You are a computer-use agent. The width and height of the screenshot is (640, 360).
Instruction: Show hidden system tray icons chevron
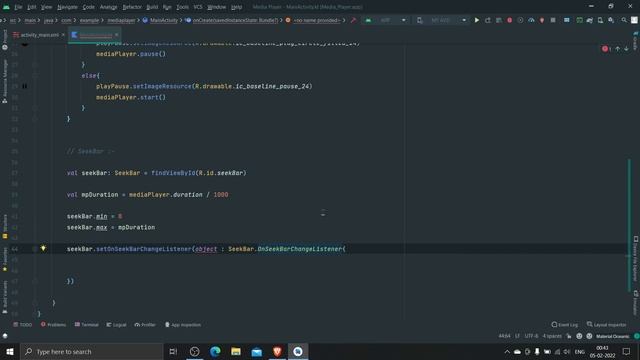point(507,351)
